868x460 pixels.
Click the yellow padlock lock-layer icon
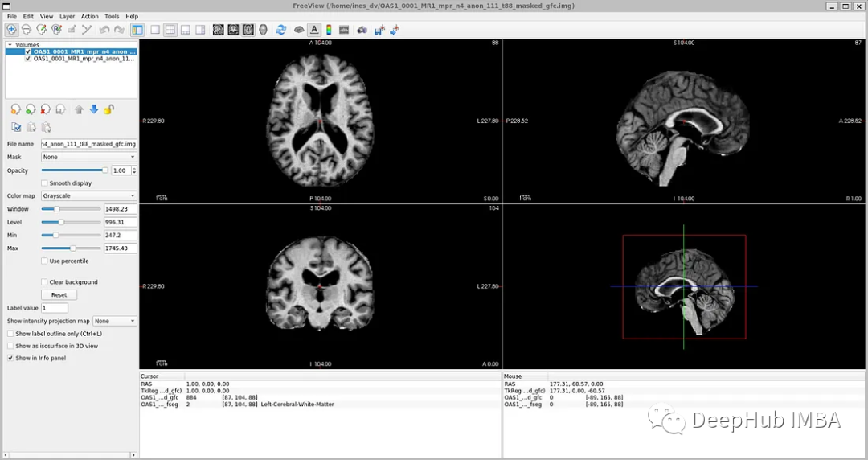coord(108,109)
